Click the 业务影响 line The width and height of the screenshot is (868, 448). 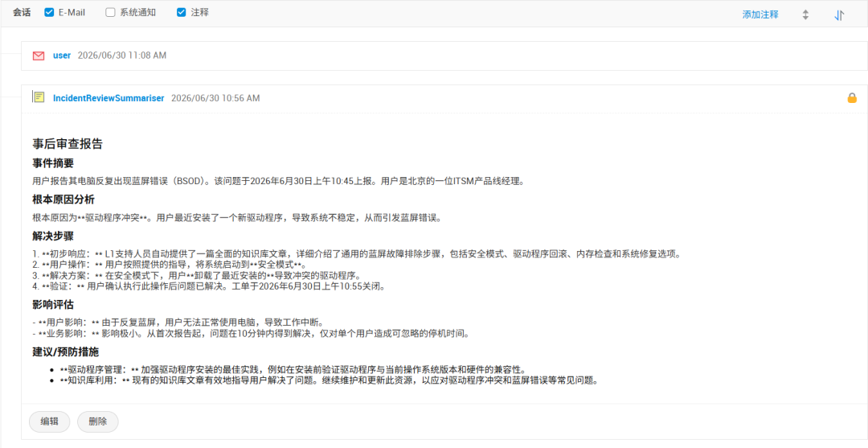(x=252, y=333)
